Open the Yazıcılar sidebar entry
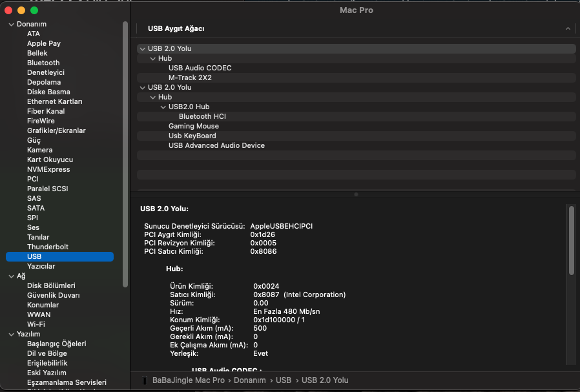Screen dimensions: 580x392 click(41, 266)
